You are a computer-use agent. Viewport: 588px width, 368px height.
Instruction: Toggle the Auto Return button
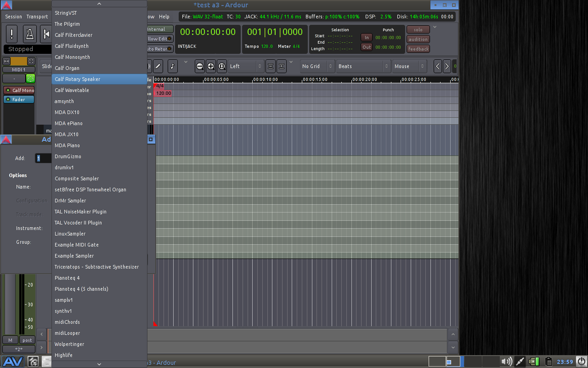click(x=159, y=49)
